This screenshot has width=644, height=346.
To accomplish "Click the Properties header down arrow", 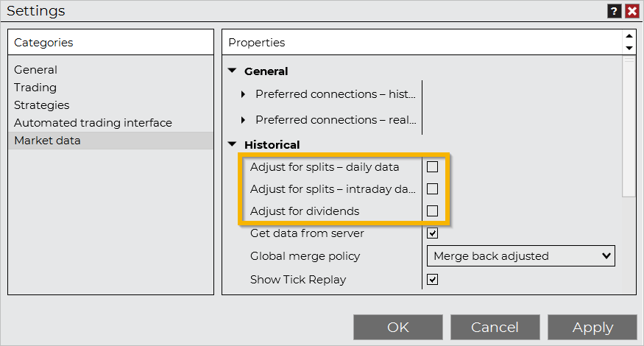I will (629, 48).
